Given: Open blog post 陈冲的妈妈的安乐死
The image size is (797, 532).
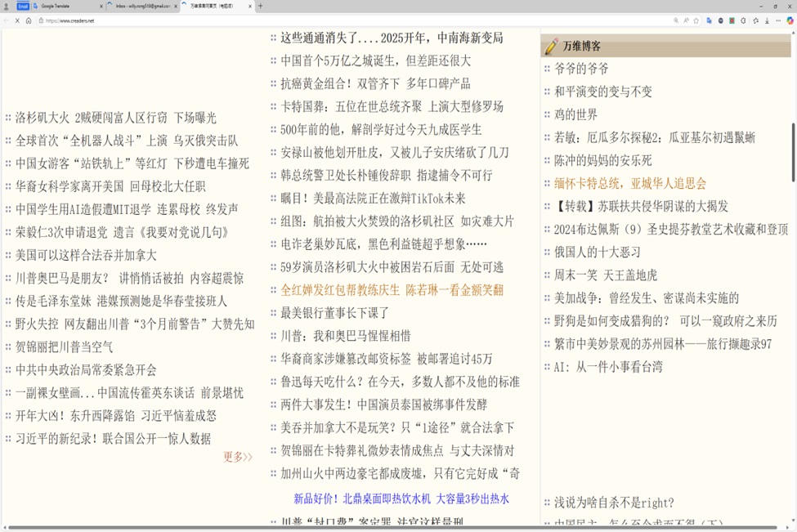Looking at the screenshot, I should click(x=602, y=161).
